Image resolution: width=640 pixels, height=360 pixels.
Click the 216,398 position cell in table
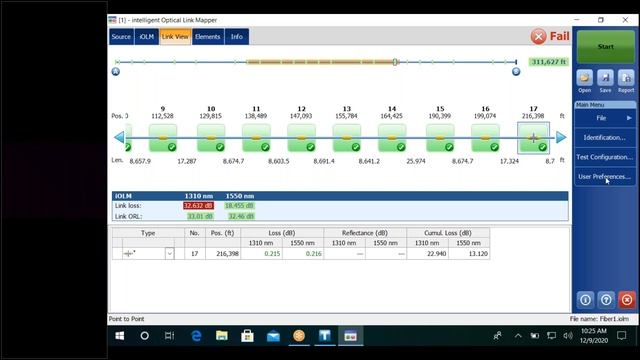coord(223,254)
